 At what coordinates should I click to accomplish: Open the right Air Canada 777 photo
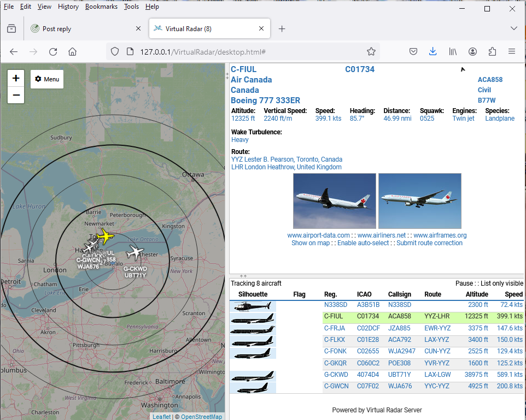(420, 201)
